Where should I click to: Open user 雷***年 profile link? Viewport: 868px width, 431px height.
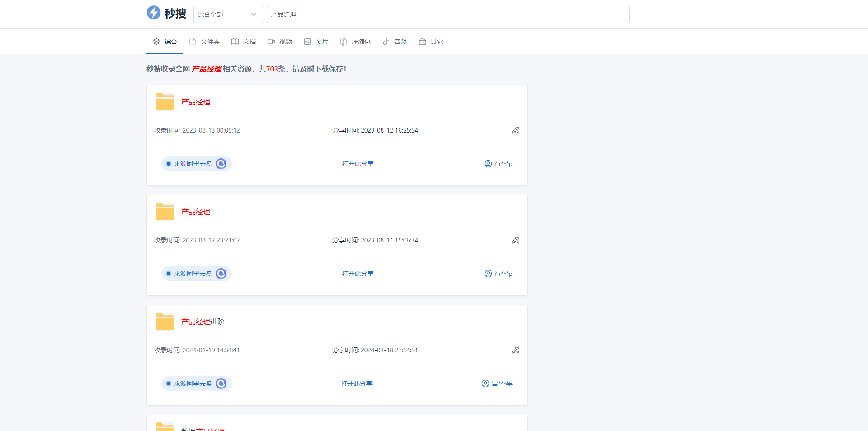(x=497, y=384)
